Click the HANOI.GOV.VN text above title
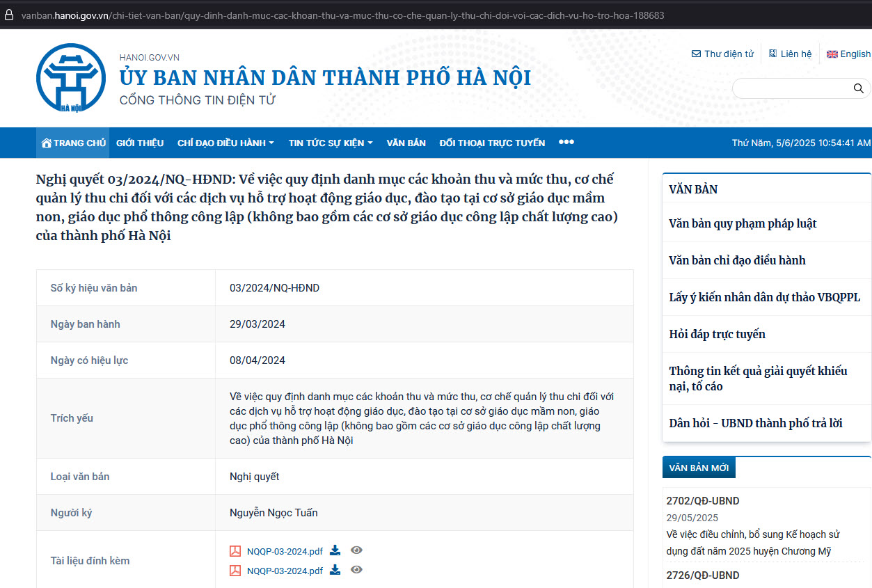Viewport: 872px width, 588px height. pos(150,57)
